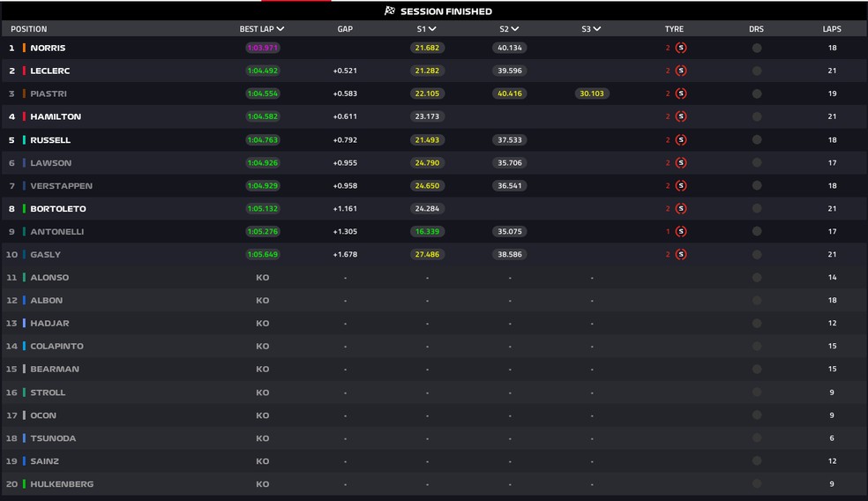Click Antonelli's soft tyre icon

coord(681,231)
